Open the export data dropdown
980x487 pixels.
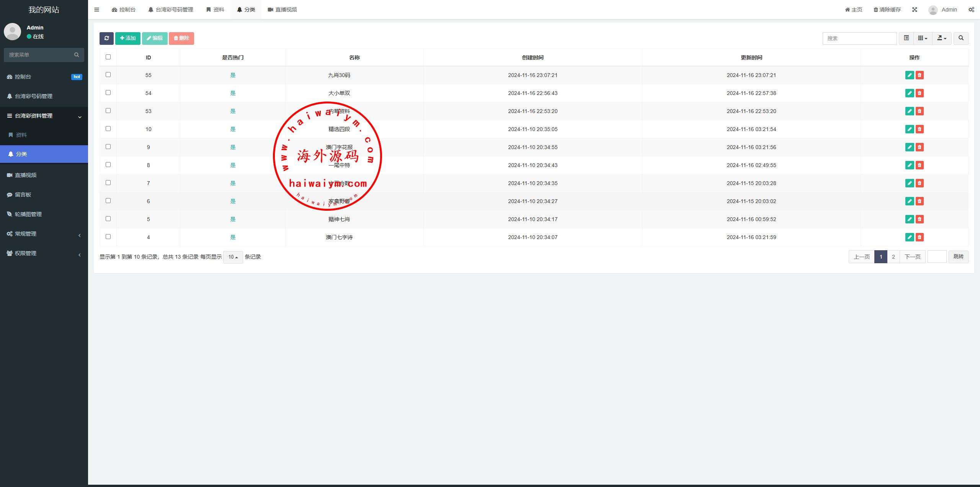click(x=942, y=38)
